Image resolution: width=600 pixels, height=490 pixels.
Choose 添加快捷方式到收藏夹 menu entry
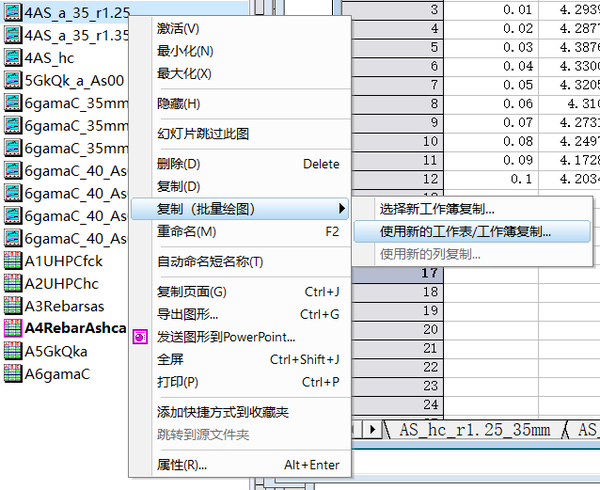pyautogui.click(x=240, y=412)
